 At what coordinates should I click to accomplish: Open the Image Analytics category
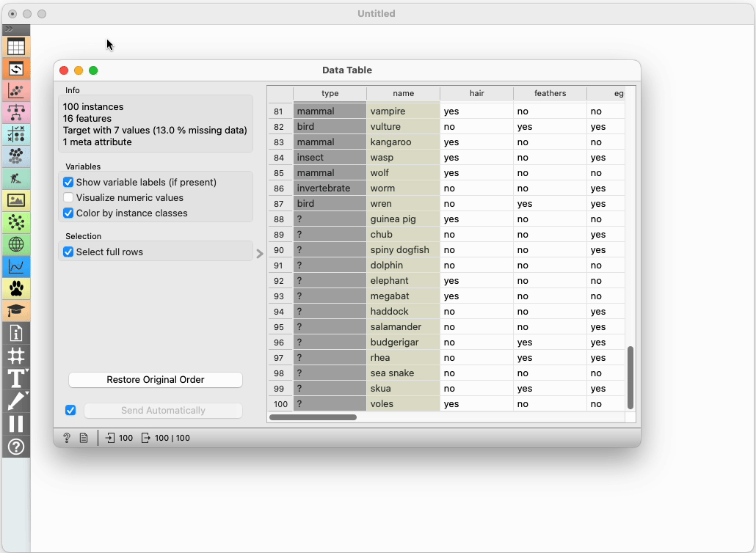[16, 200]
